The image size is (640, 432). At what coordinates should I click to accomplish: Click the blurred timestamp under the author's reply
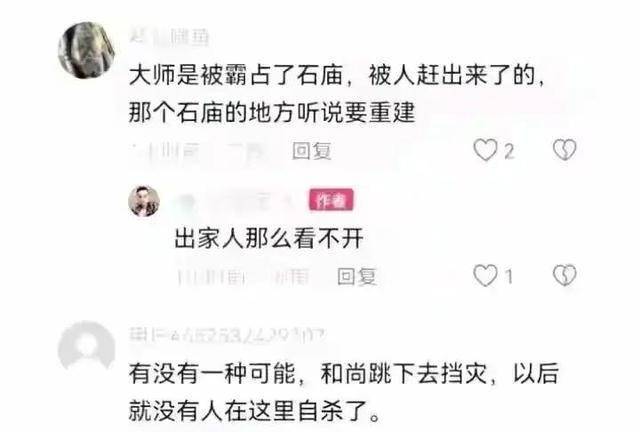pos(243,276)
